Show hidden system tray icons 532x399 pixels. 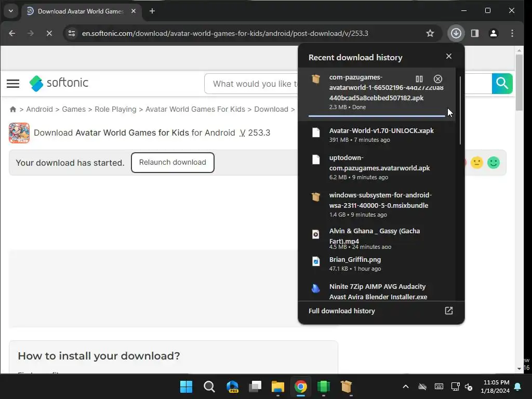[405, 387]
